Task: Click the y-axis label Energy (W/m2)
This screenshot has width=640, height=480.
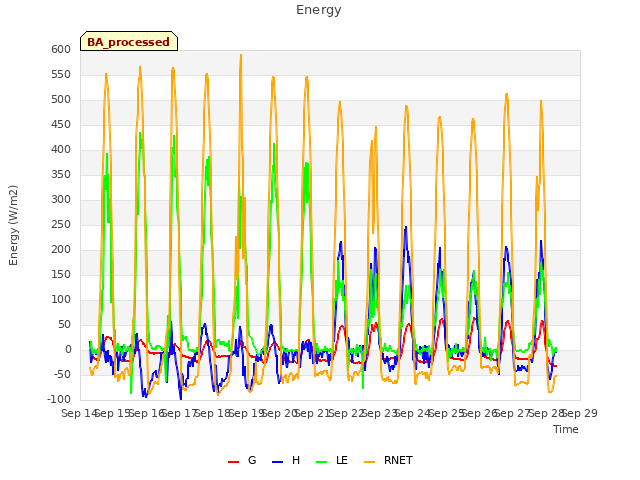Action: point(13,225)
